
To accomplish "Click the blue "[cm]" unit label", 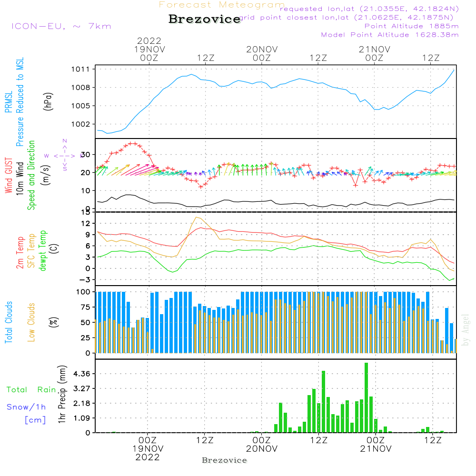I will tap(35, 420).
